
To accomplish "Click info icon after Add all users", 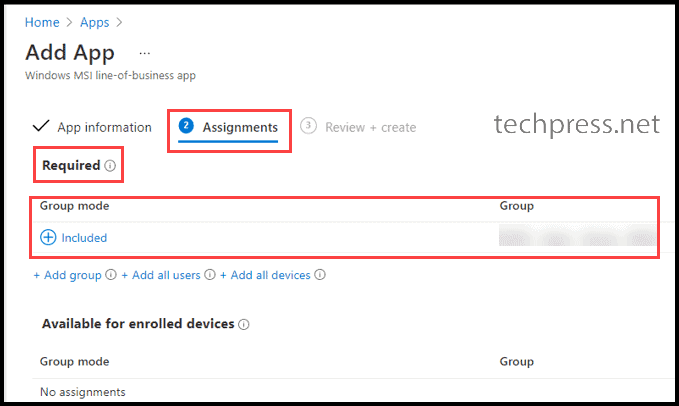I will (x=210, y=275).
